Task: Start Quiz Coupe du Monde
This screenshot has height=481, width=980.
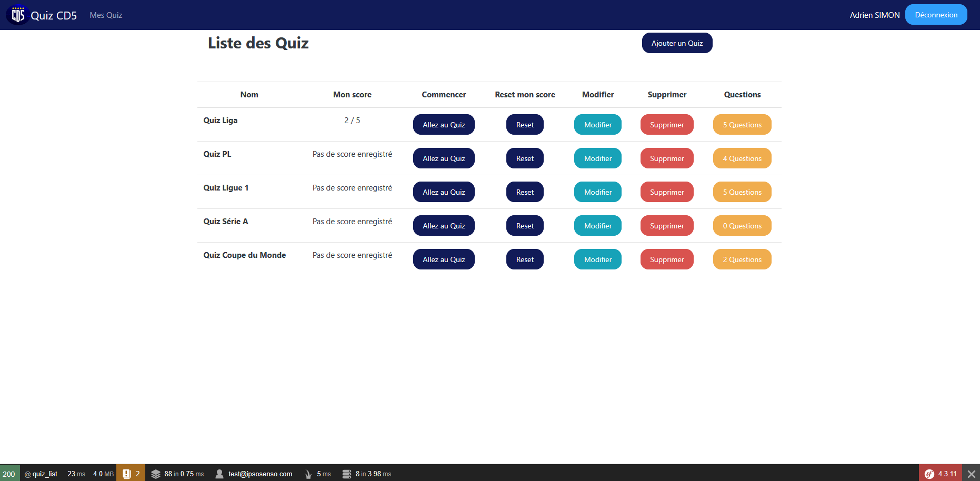Action: 444,259
